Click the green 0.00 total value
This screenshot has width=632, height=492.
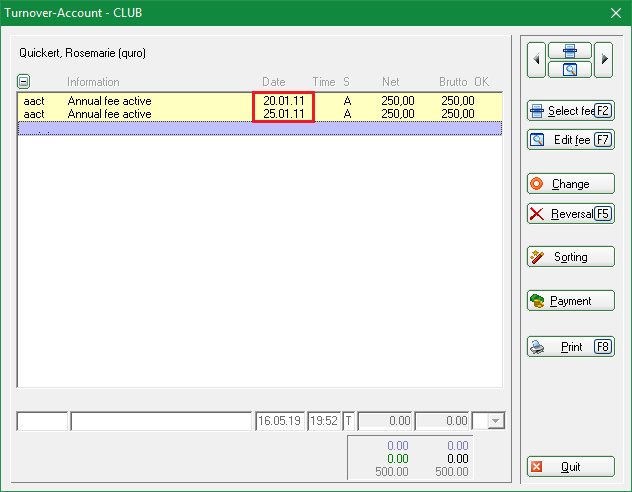point(398,459)
